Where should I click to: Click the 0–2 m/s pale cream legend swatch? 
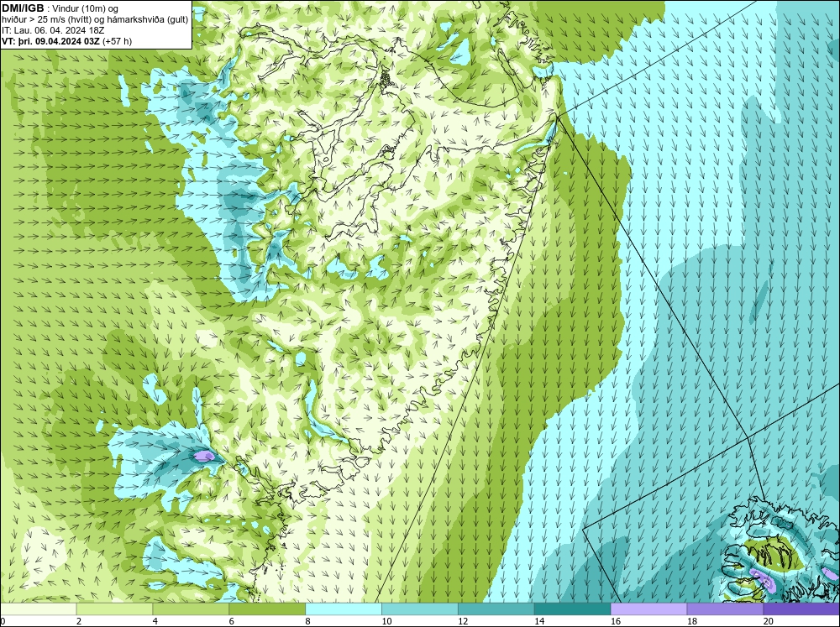(39, 609)
